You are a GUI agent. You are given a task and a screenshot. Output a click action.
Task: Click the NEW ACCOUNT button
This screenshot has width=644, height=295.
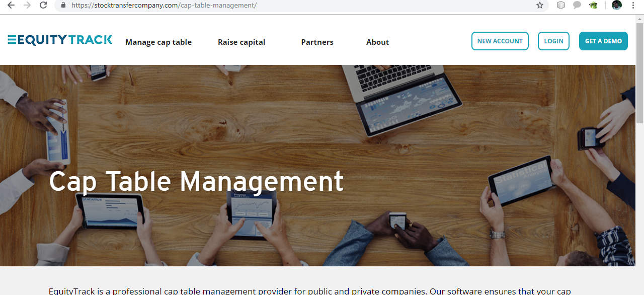coord(500,41)
